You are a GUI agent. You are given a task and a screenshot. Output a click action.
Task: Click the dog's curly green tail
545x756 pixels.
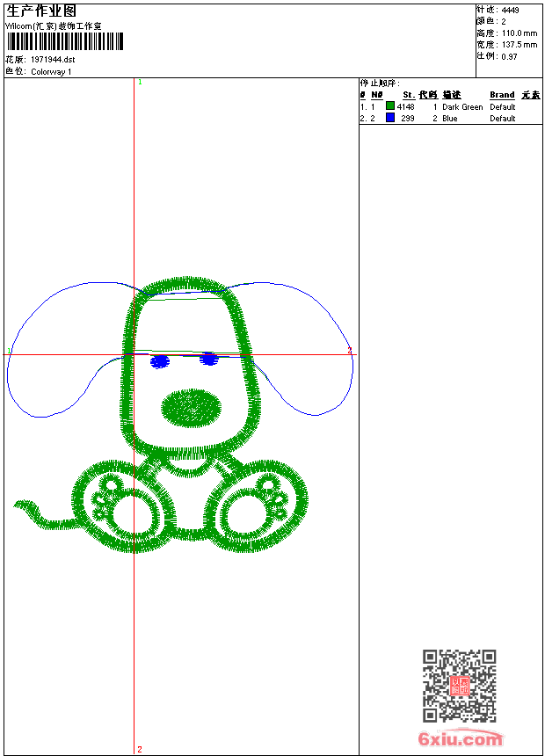click(x=40, y=513)
